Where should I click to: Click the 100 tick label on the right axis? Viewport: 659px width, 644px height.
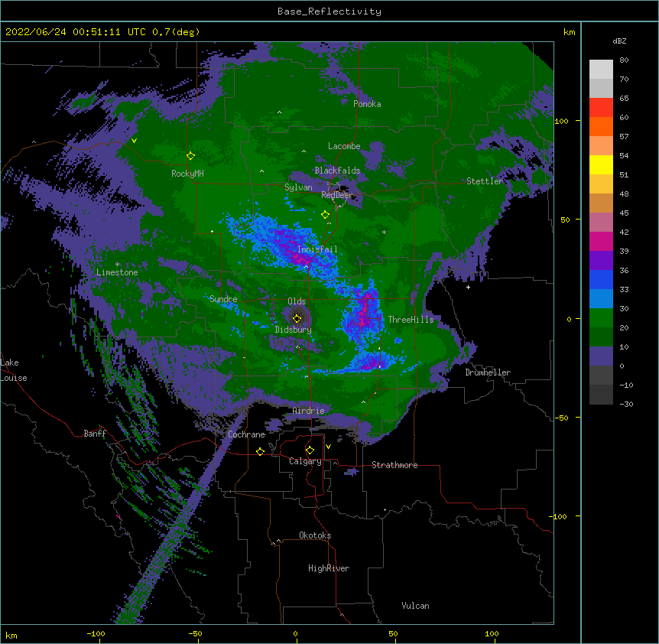click(561, 121)
